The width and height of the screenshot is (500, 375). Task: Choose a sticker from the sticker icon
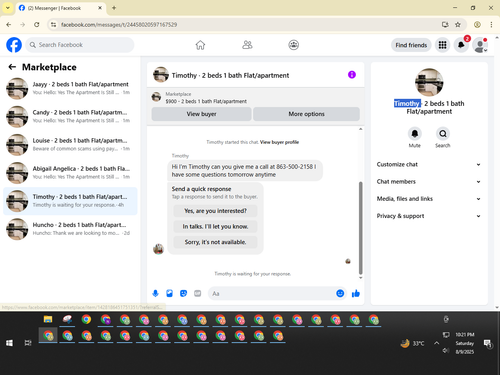tap(184, 293)
